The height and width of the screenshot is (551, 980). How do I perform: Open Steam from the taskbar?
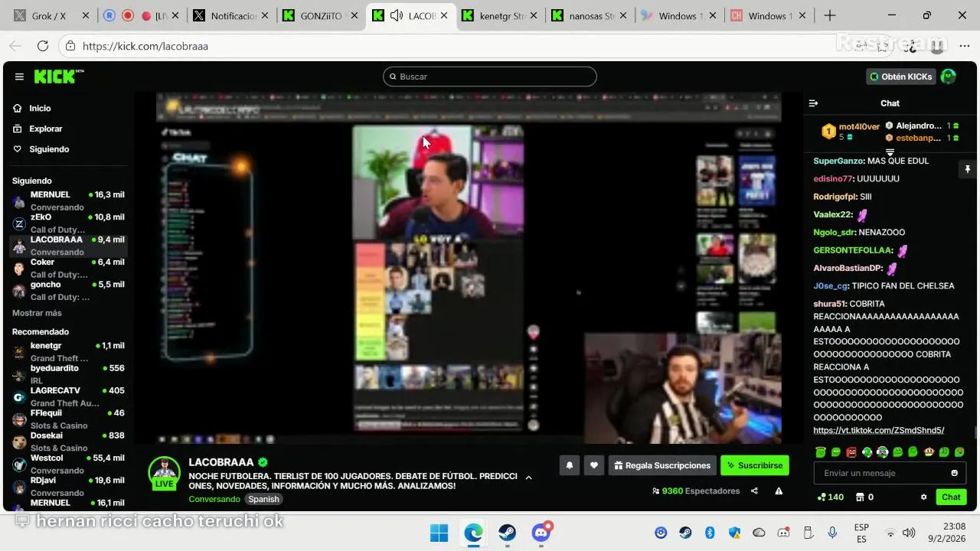pos(507,533)
